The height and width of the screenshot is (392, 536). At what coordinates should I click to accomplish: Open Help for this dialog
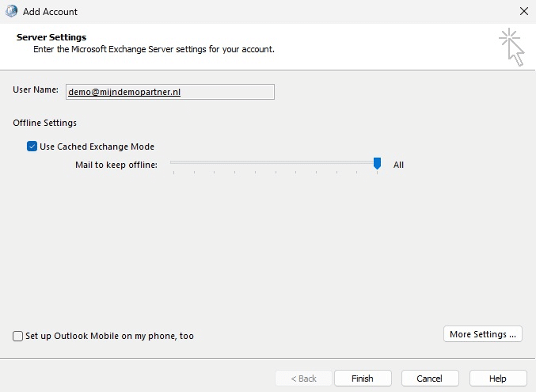pyautogui.click(x=498, y=379)
